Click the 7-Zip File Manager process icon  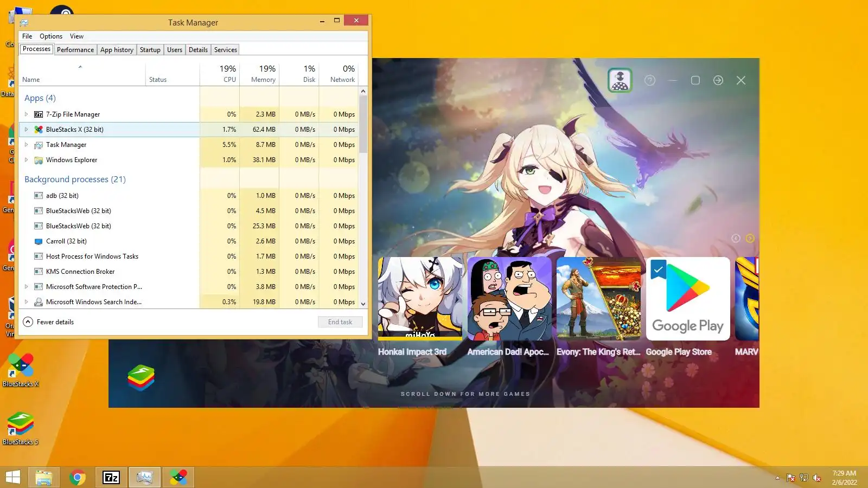click(x=39, y=114)
